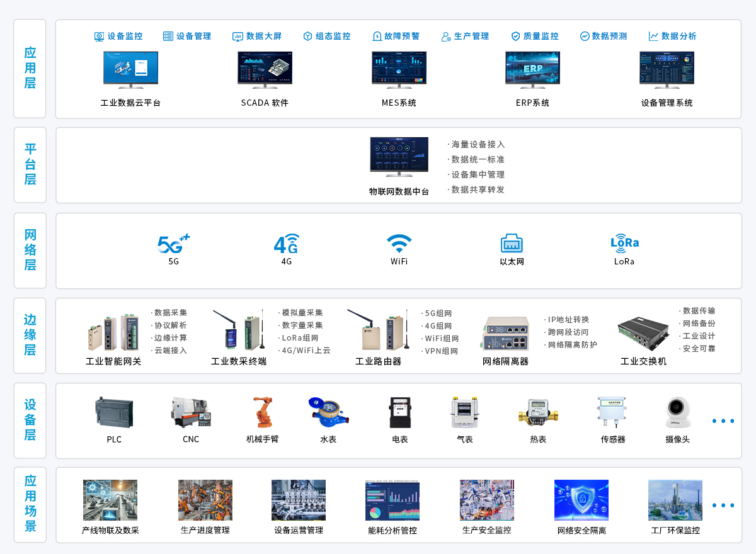Click the 5G network icon
The width and height of the screenshot is (756, 554).
tap(173, 243)
